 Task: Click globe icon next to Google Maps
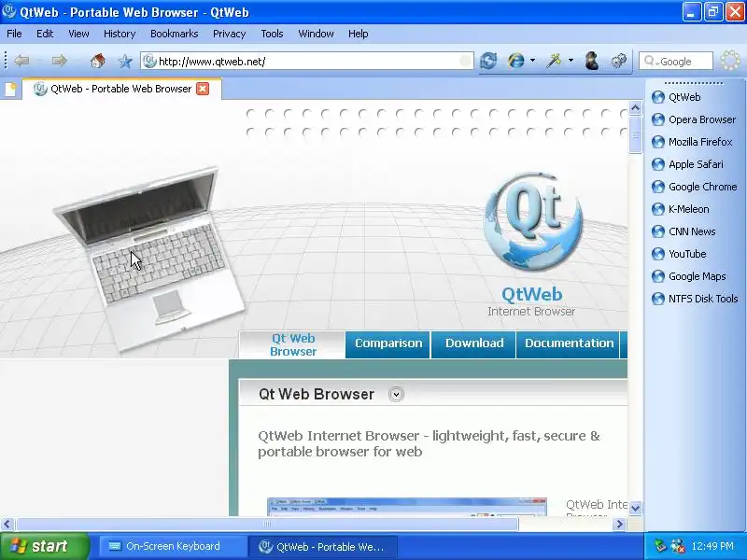(658, 276)
